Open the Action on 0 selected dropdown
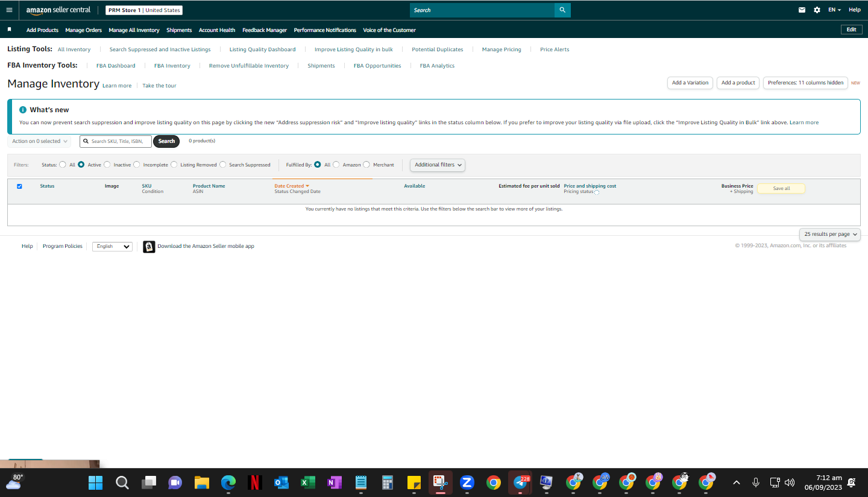The image size is (868, 497). [x=39, y=141]
